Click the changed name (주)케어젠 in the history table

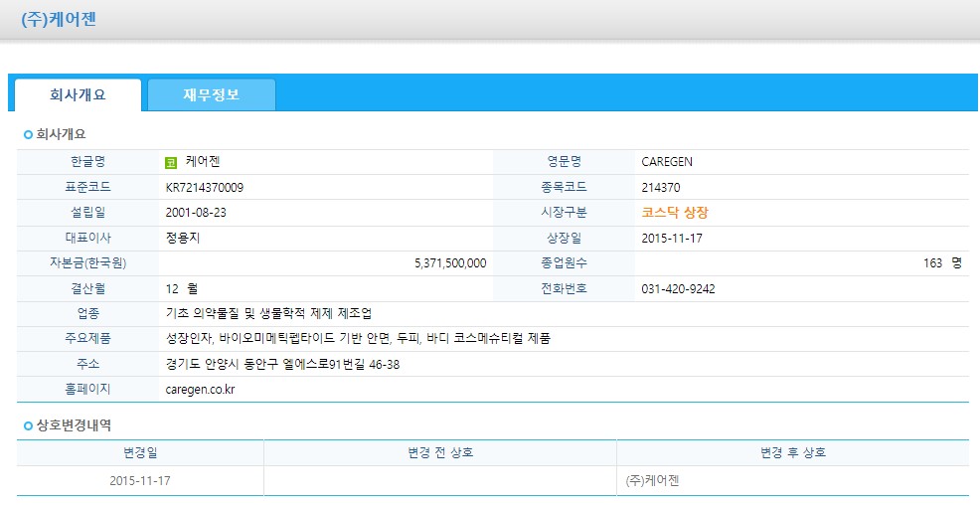pyautogui.click(x=652, y=481)
